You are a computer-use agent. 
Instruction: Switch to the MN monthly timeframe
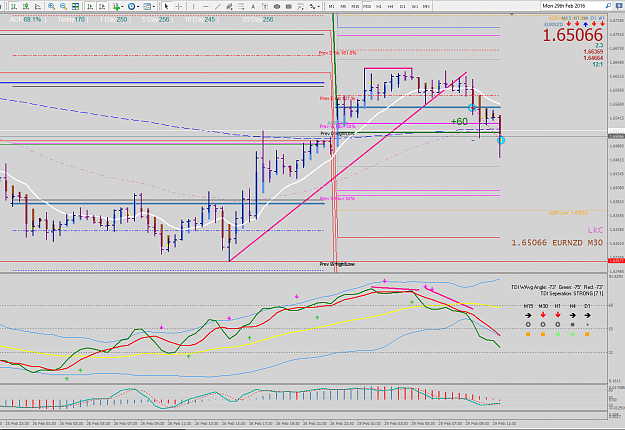click(426, 6)
